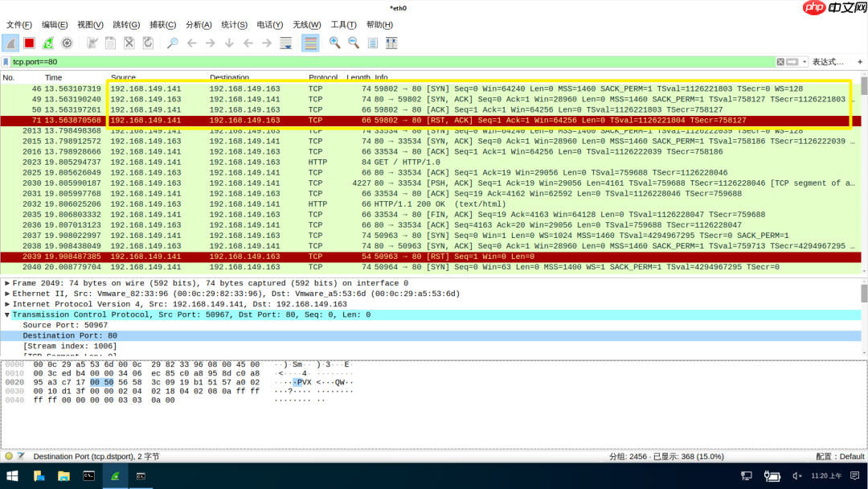Screen dimensions: 868x489
Task: Click the 表达式 filter builder button
Action: pos(828,61)
